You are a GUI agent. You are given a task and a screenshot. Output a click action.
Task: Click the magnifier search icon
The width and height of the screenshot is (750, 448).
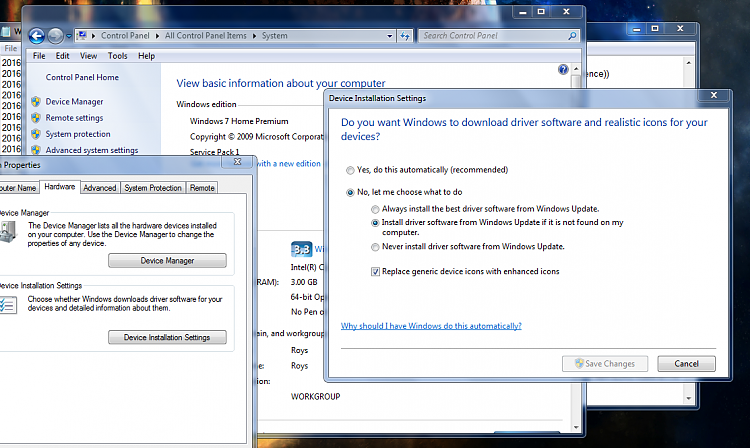point(572,36)
